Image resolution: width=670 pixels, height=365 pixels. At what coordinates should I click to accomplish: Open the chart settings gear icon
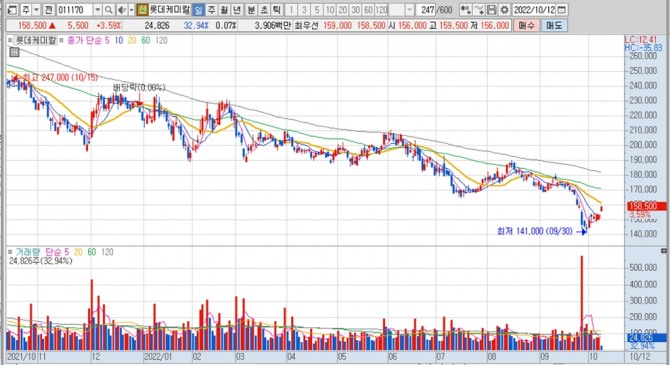click(505, 10)
